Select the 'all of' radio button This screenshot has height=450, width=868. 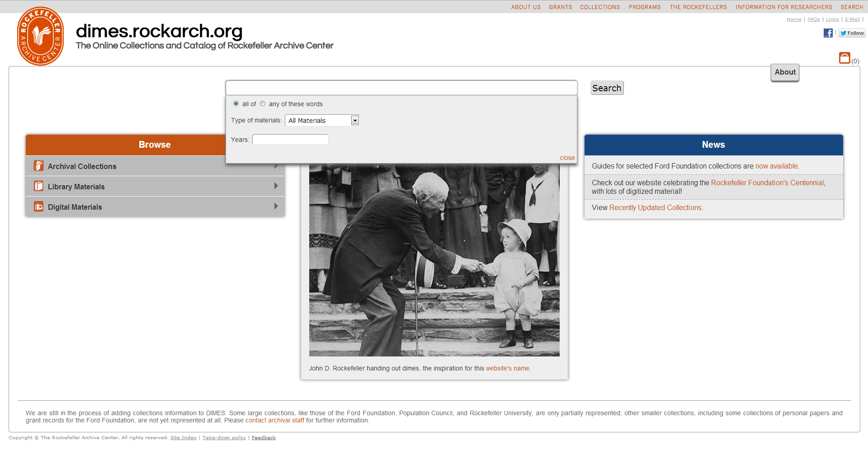(236, 103)
